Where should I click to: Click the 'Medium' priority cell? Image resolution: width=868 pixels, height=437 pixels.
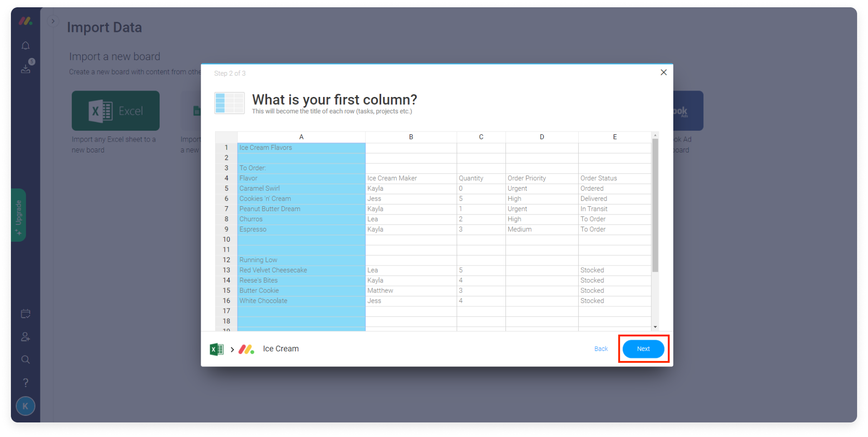(x=542, y=229)
